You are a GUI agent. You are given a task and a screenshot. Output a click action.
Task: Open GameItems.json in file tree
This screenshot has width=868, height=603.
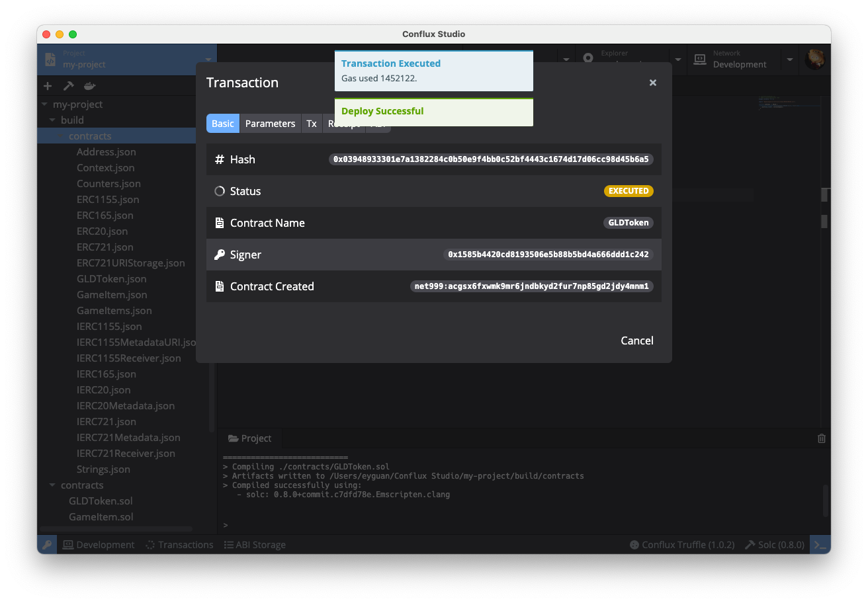click(x=114, y=311)
